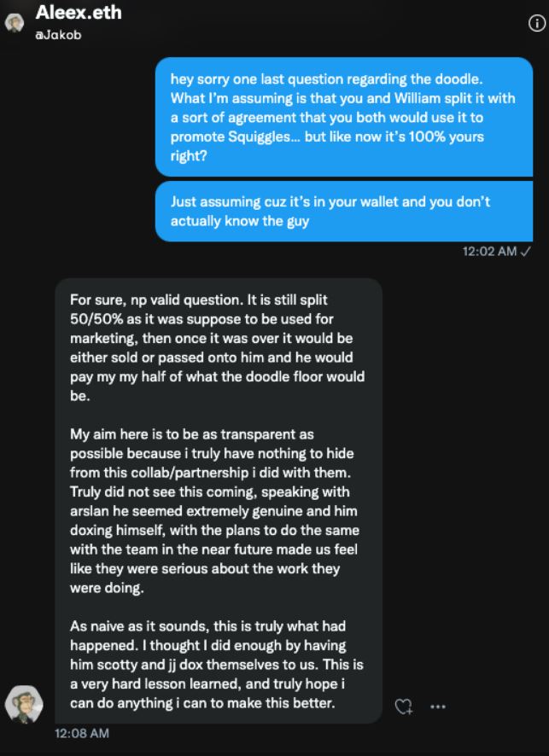Open the Aleex.eth profile name

click(79, 13)
